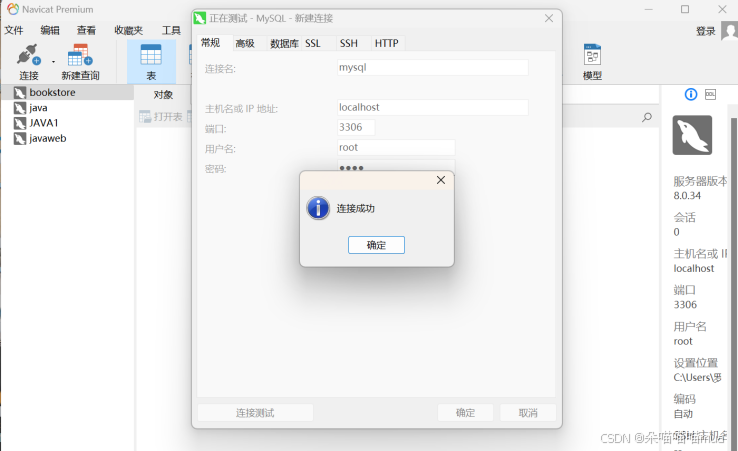
Task: Maximize the Navicat Premium window
Action: pos(685,9)
